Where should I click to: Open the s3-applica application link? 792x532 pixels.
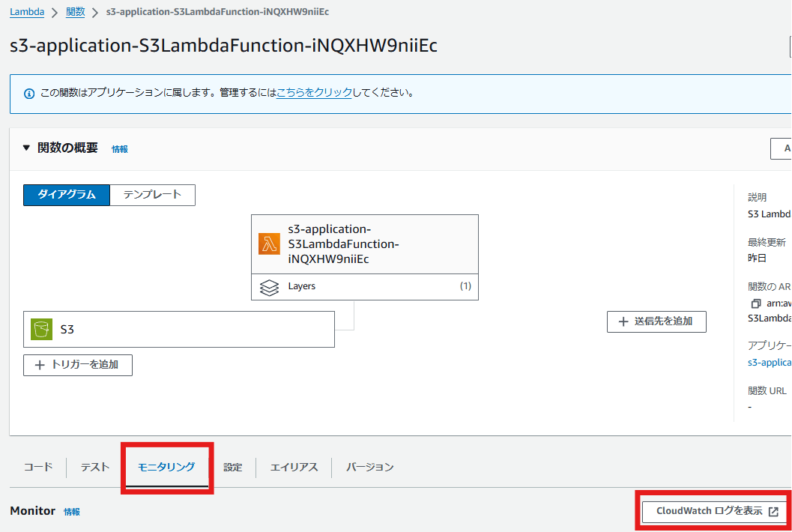(x=770, y=362)
